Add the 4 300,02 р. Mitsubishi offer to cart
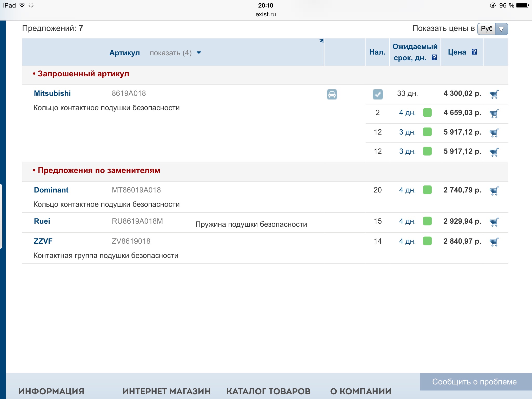The width and height of the screenshot is (532, 399). coord(494,94)
